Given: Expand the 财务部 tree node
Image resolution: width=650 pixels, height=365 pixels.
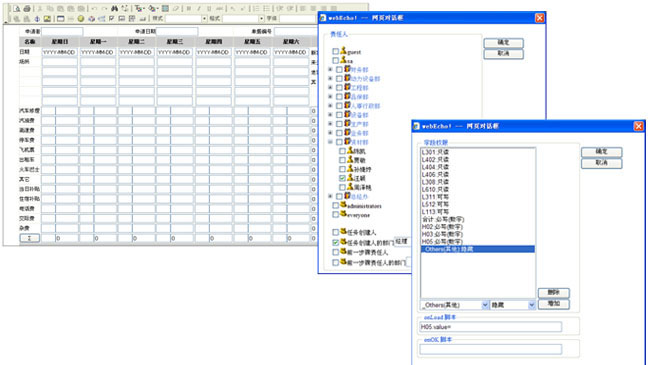Looking at the screenshot, I should pyautogui.click(x=330, y=69).
